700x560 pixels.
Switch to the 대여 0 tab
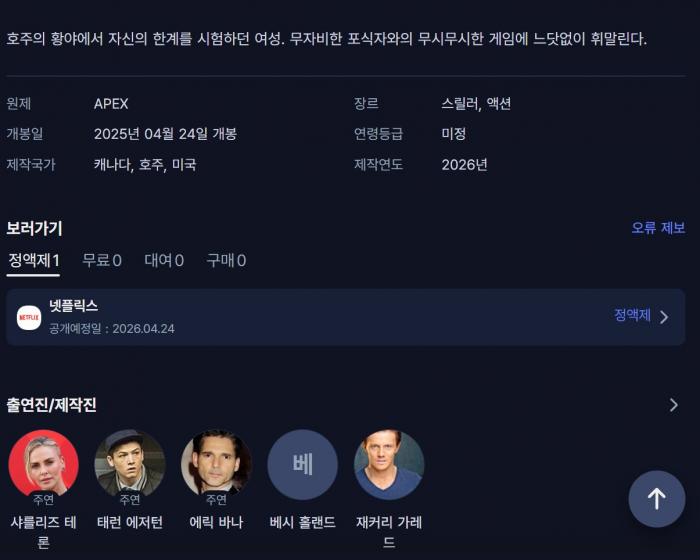164,260
